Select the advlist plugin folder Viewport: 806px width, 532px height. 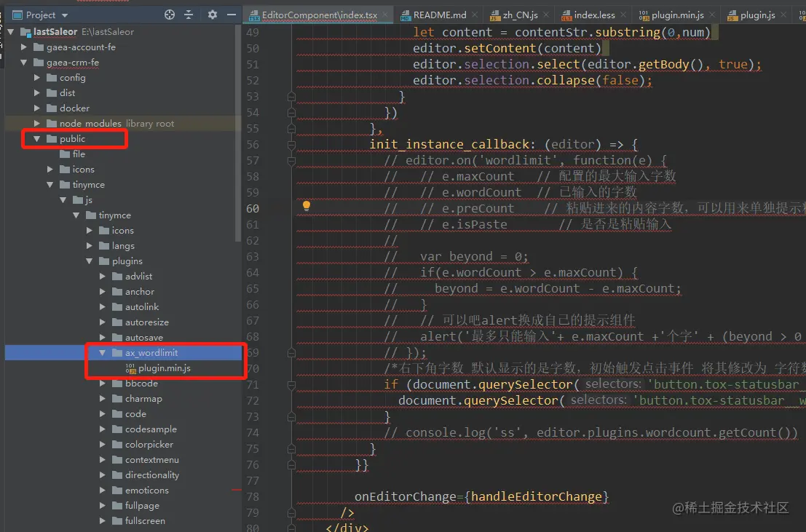(x=132, y=277)
